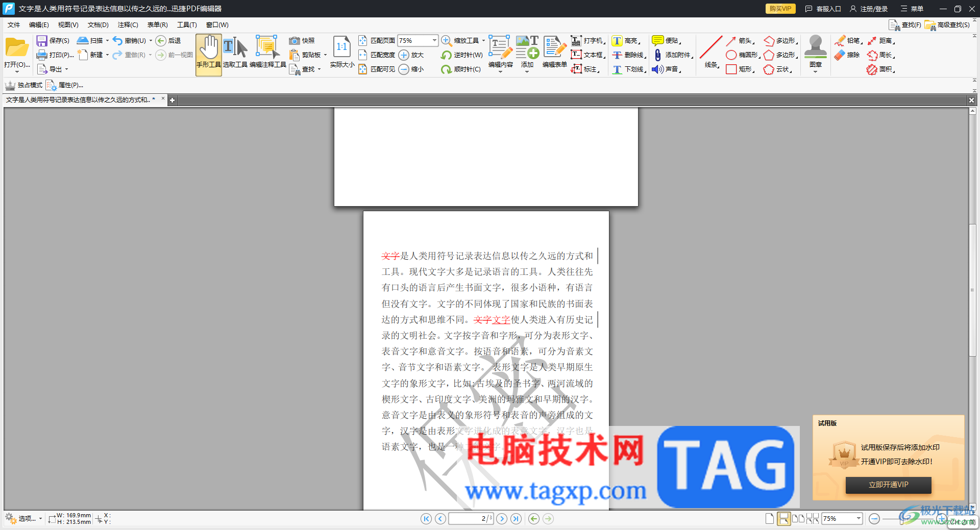Expand the 新建 dropdown arrow
The width and height of the screenshot is (980, 530).
pyautogui.click(x=107, y=55)
